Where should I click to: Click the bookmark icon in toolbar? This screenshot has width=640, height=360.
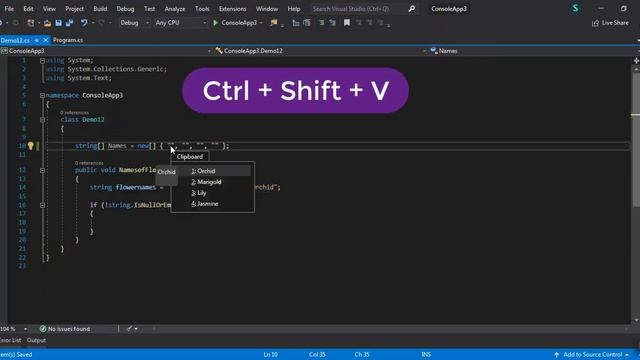tap(347, 23)
